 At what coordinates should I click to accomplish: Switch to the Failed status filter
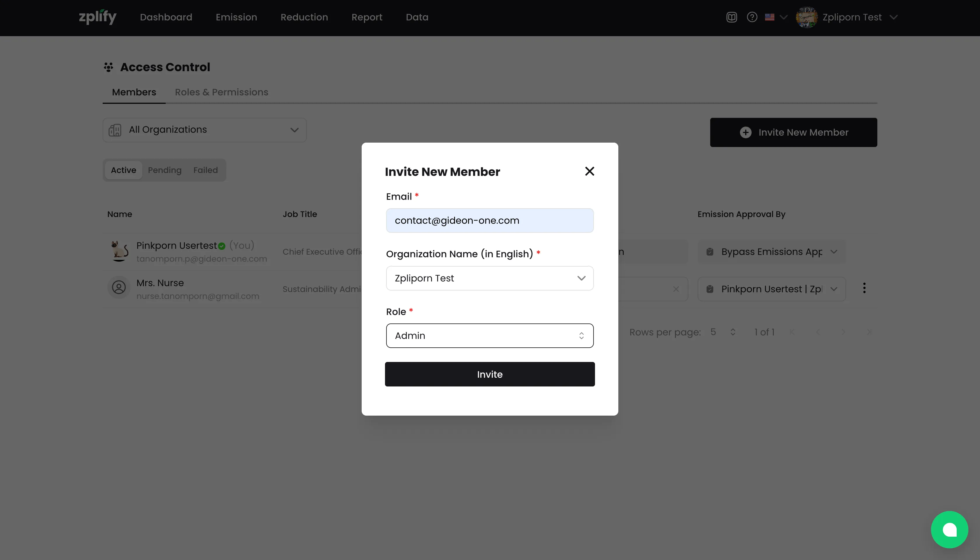pos(205,170)
